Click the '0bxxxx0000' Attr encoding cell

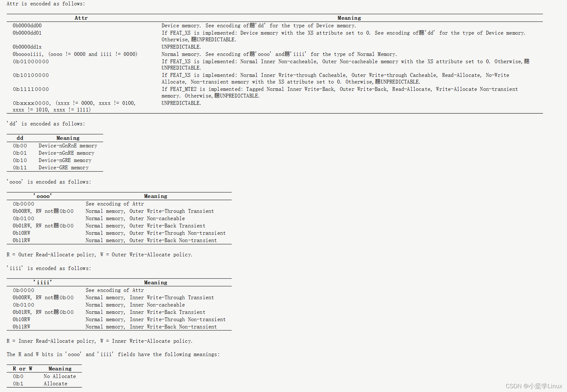point(74,106)
